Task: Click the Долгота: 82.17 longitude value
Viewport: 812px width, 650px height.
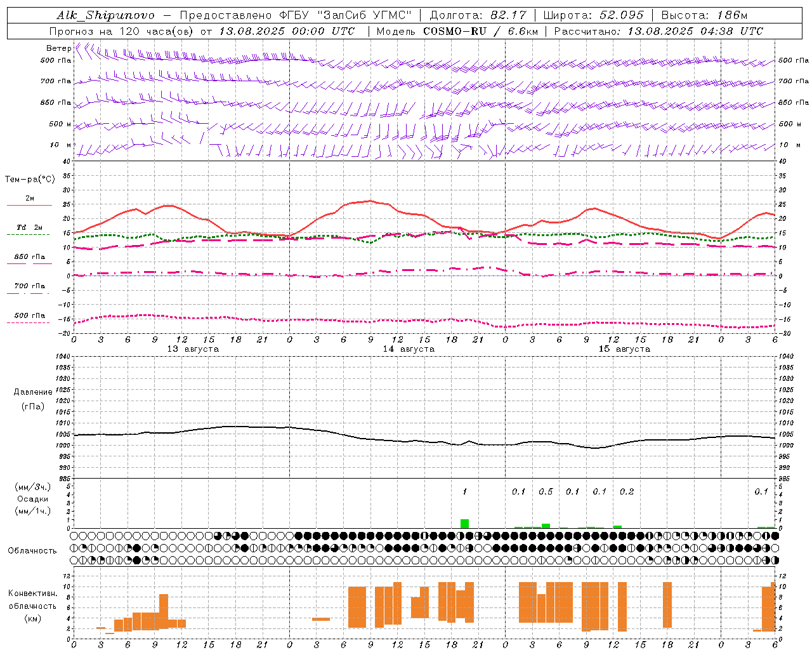Action: point(478,15)
